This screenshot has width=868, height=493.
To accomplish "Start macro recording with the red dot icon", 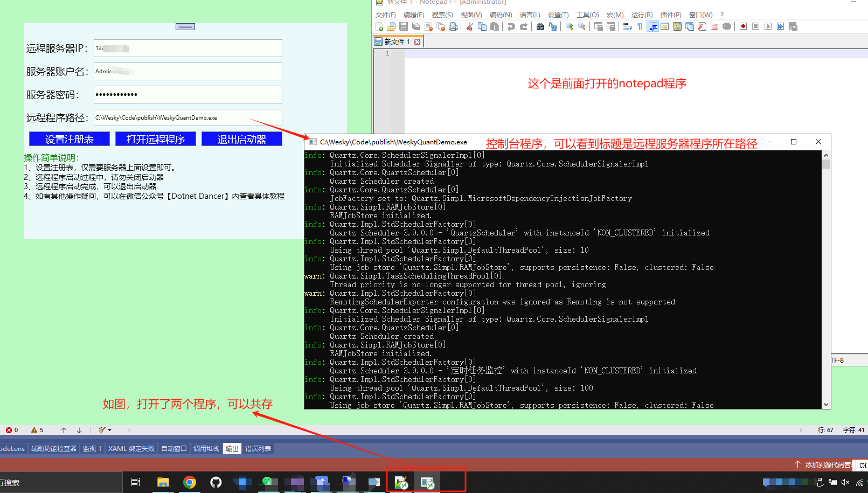I will [x=743, y=26].
